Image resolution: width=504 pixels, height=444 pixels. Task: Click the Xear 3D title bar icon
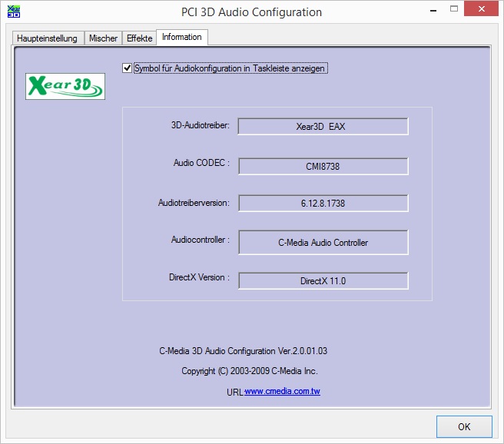tap(14, 12)
